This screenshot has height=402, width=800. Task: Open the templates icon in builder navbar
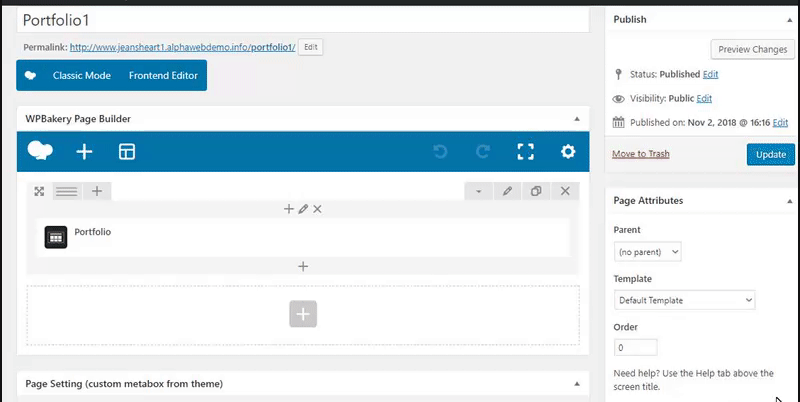[127, 152]
